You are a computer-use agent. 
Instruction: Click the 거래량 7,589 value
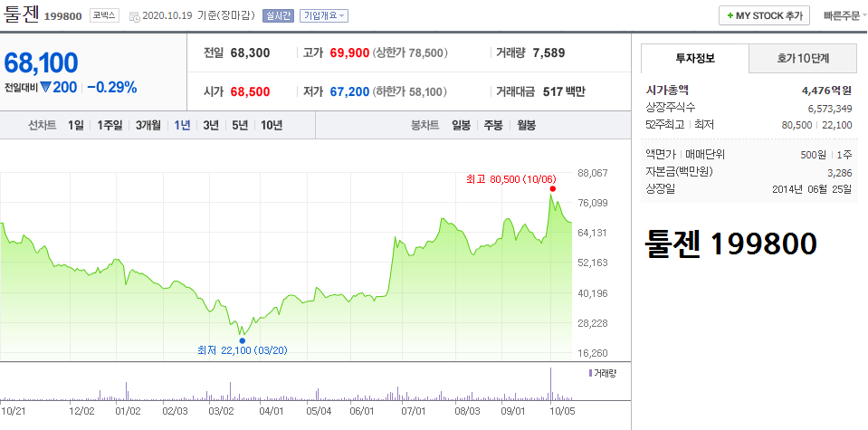[548, 53]
